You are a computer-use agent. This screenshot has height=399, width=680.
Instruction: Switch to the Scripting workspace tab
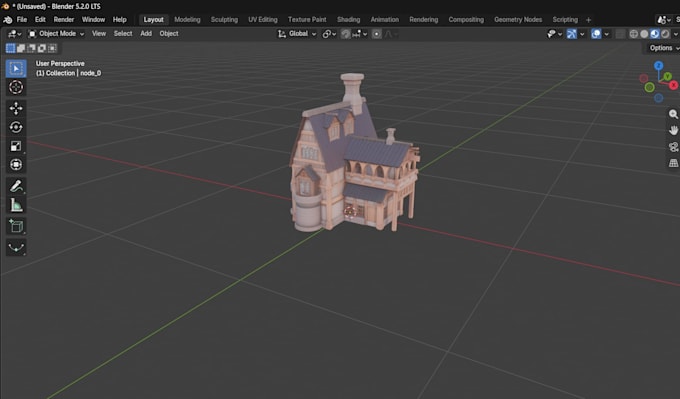[x=565, y=20]
